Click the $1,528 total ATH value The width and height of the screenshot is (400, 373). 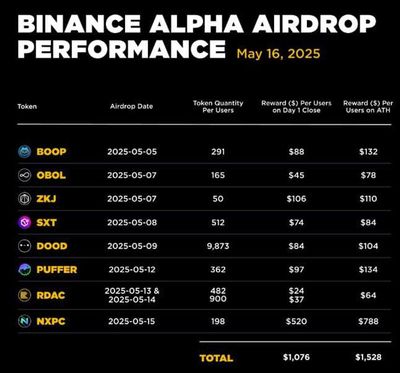click(x=368, y=357)
